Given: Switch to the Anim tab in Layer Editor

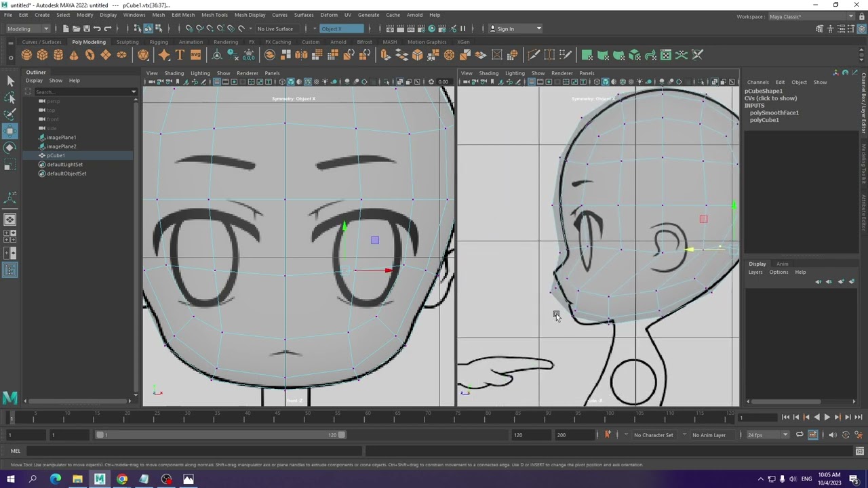Looking at the screenshot, I should (782, 264).
